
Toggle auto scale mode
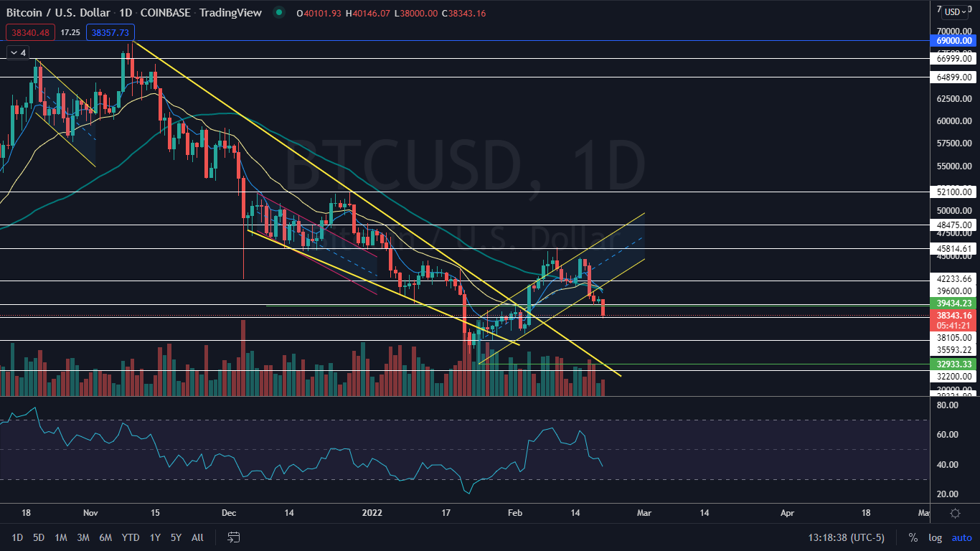pos(961,537)
